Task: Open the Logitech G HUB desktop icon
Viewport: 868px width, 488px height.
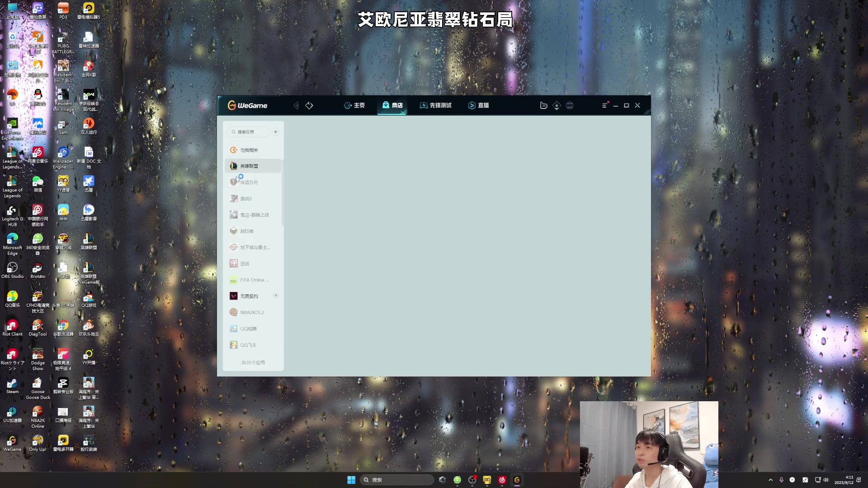Action: (12, 216)
